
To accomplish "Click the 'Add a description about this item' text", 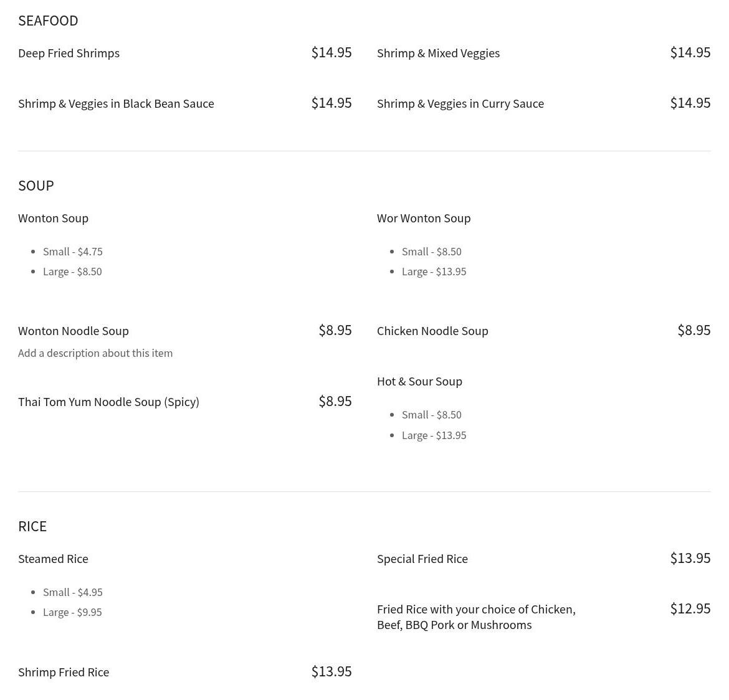I will (x=95, y=353).
